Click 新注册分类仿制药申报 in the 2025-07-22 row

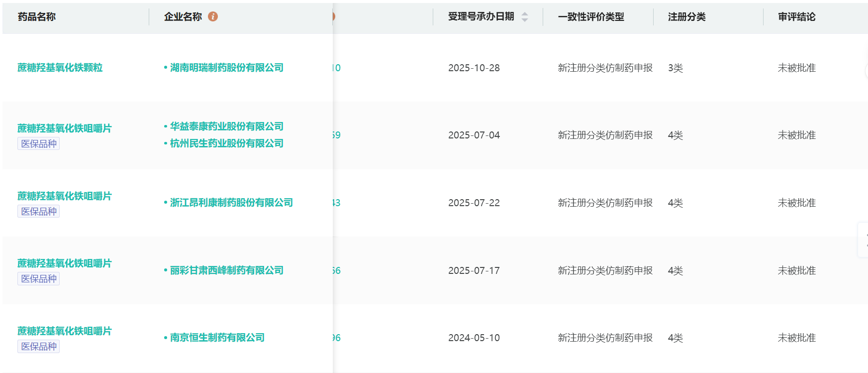tap(605, 203)
